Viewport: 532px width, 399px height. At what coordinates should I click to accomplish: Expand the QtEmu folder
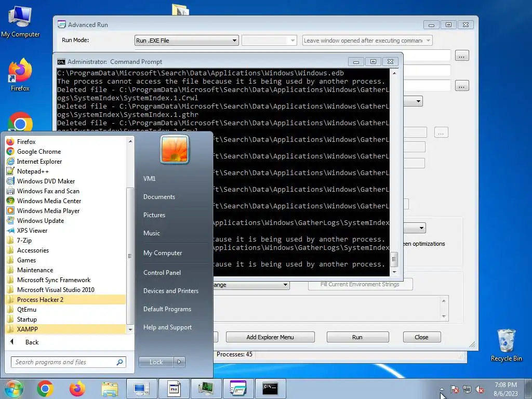65,309
